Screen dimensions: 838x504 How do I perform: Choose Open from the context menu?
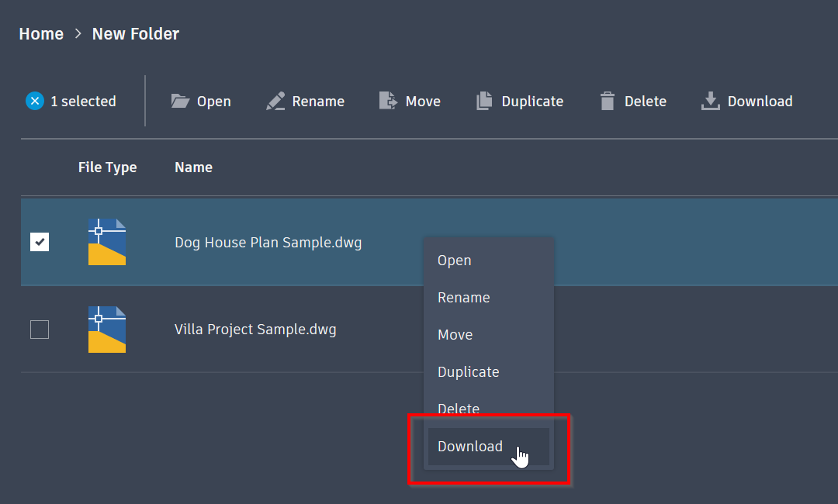(455, 261)
